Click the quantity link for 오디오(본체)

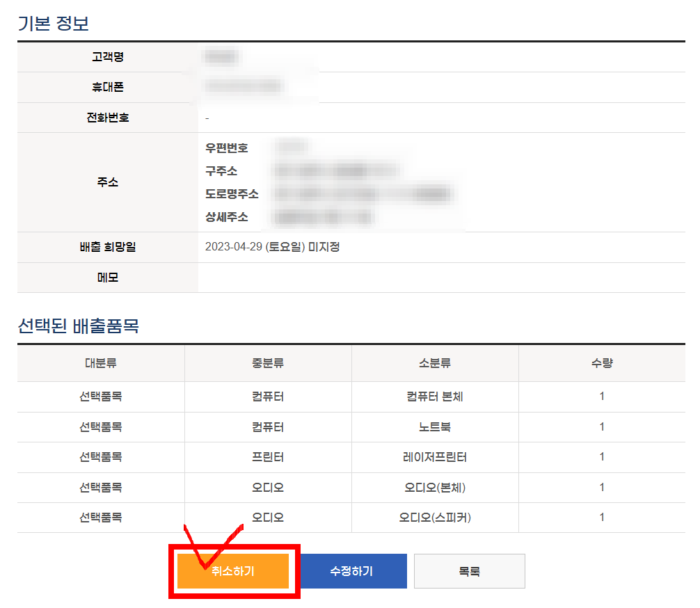tap(603, 487)
